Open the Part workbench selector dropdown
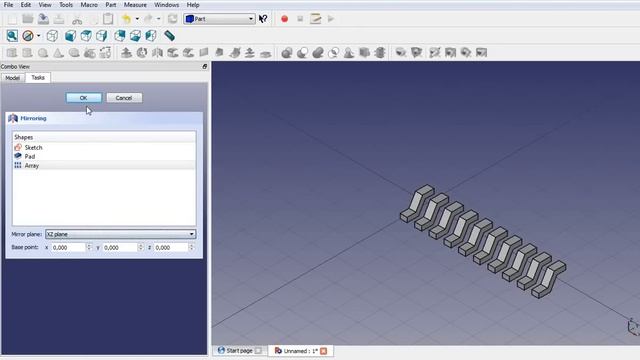 click(x=220, y=19)
